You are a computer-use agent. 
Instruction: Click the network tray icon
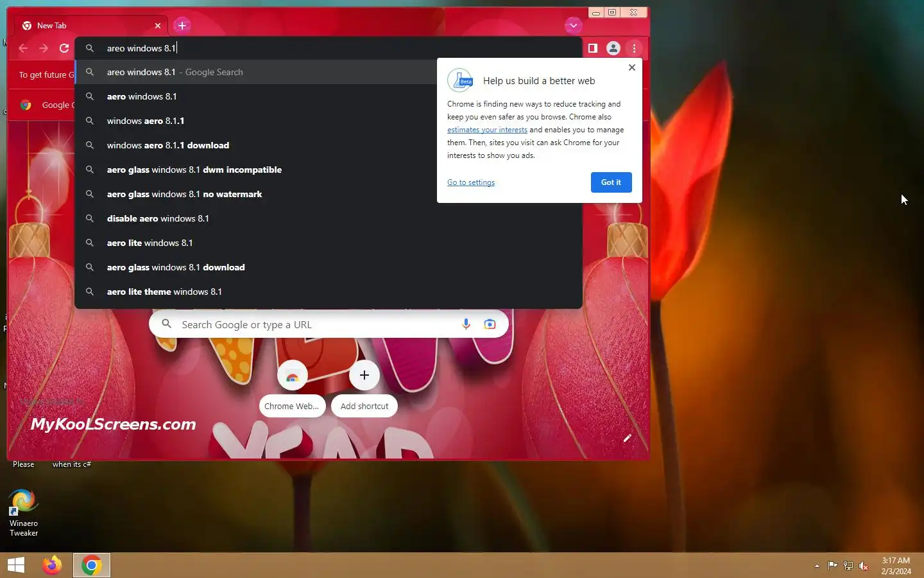(x=848, y=566)
